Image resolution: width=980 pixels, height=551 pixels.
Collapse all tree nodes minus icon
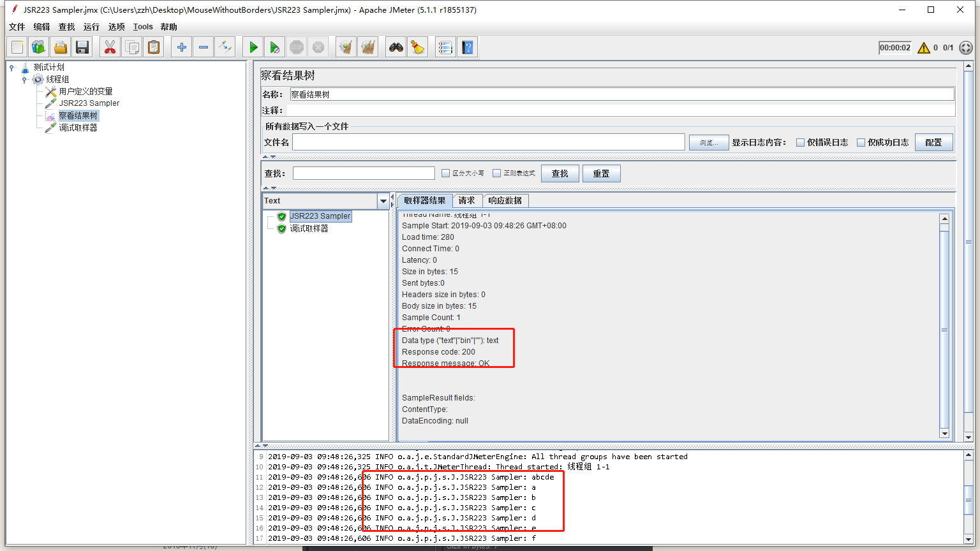(204, 47)
